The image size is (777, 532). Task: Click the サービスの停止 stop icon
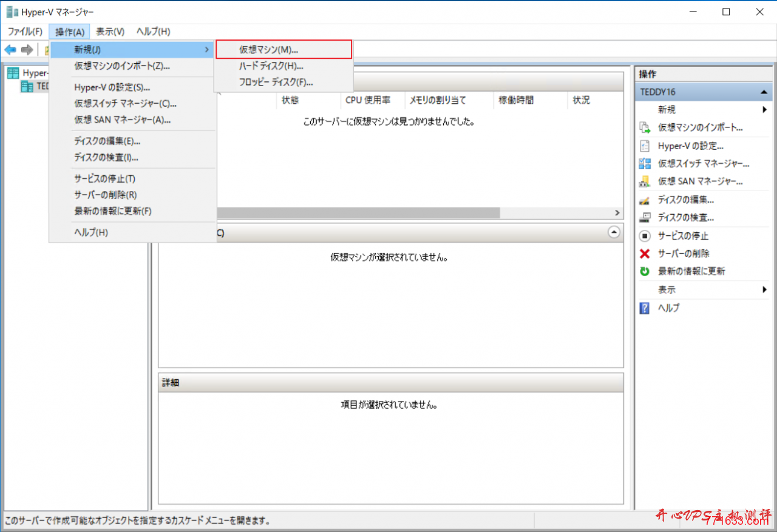click(x=645, y=235)
